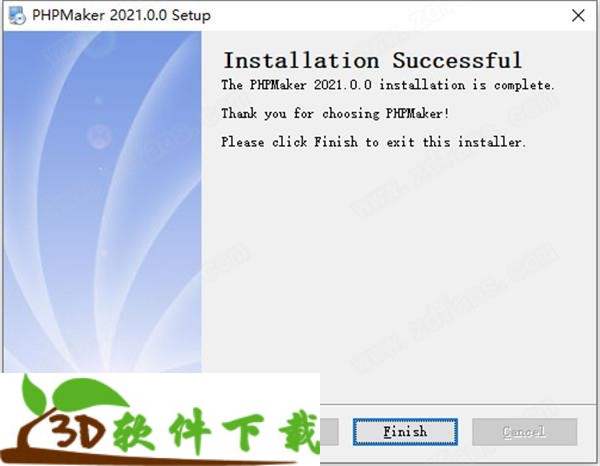The height and width of the screenshot is (466, 600).
Task: Click Finish to exit the installer
Action: [x=405, y=432]
